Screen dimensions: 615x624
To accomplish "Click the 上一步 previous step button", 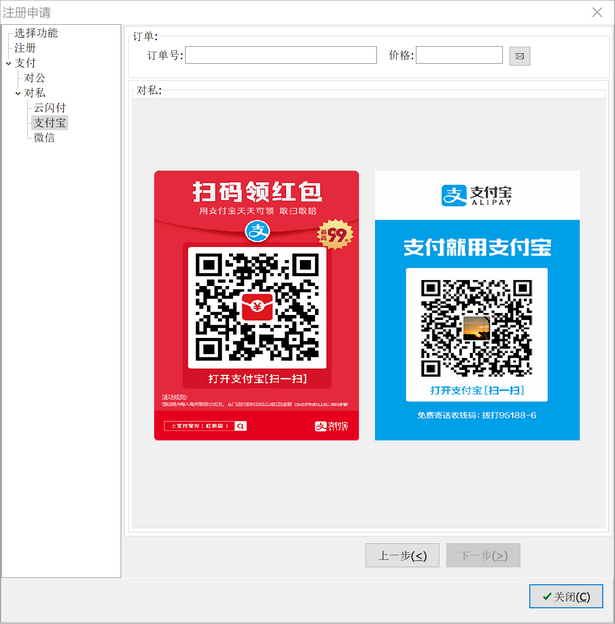I will click(x=402, y=555).
